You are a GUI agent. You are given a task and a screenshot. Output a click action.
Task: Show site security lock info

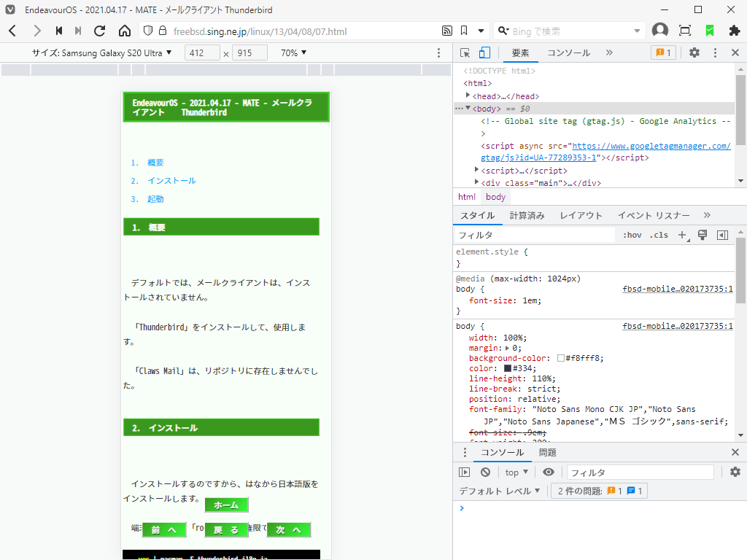(x=163, y=31)
